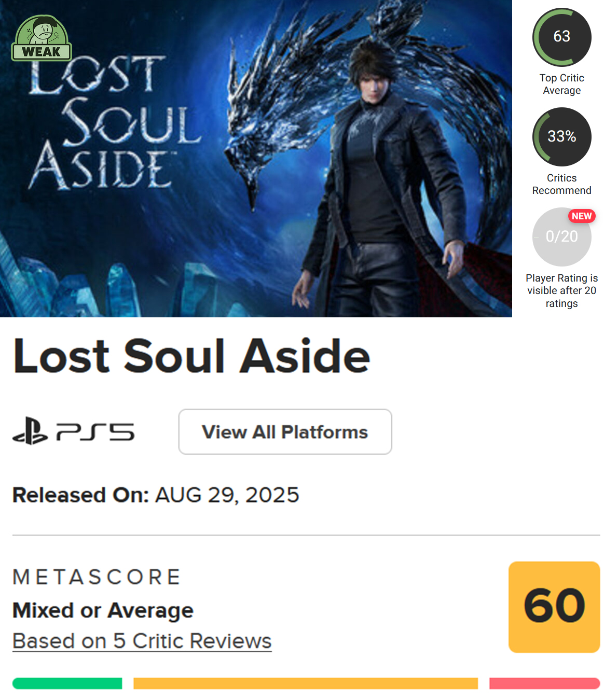The width and height of the screenshot is (604, 700).
Task: Click the green WEAK rating badge
Action: [x=42, y=38]
